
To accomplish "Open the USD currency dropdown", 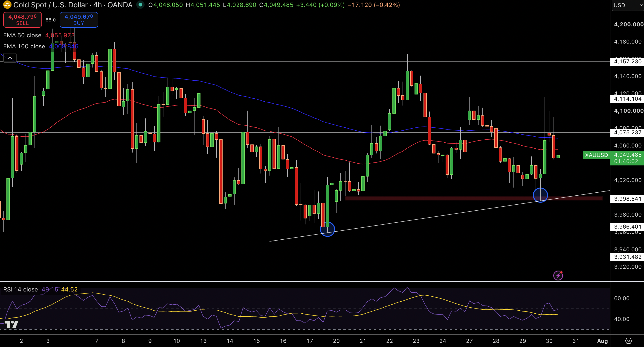I will coord(627,5).
